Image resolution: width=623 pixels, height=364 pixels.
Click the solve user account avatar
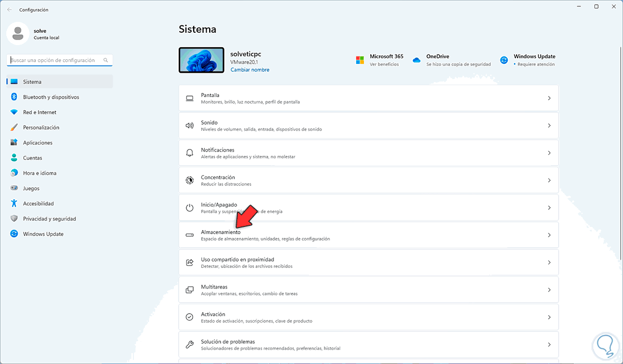coord(18,34)
